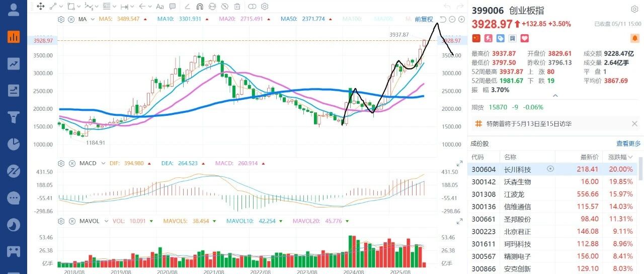Image resolution: width=644 pixels, height=274 pixels.
Task: Open the user profile avatar in the sidebar
Action: tap(14, 9)
